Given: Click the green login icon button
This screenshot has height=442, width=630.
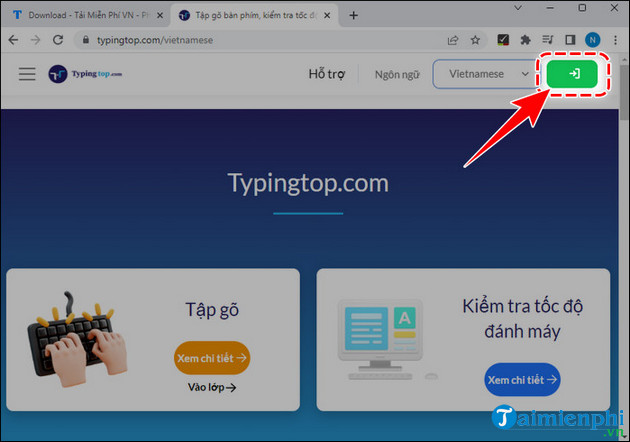Looking at the screenshot, I should click(x=572, y=74).
